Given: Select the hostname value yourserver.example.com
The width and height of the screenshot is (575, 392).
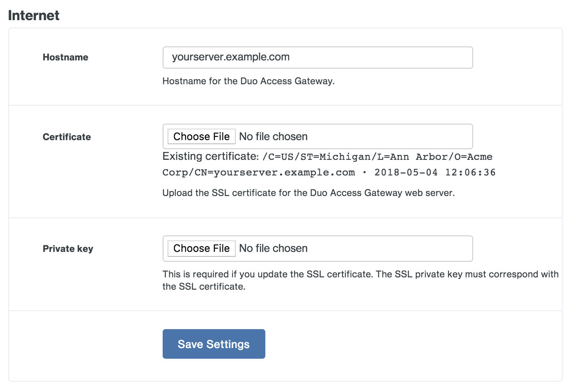Looking at the screenshot, I should (x=231, y=57).
